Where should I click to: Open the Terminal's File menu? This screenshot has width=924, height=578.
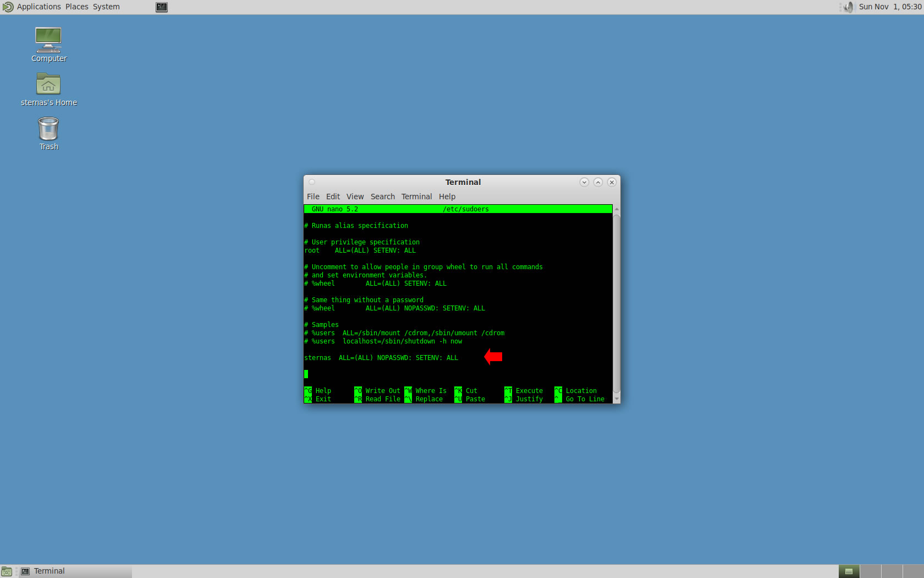pos(313,197)
